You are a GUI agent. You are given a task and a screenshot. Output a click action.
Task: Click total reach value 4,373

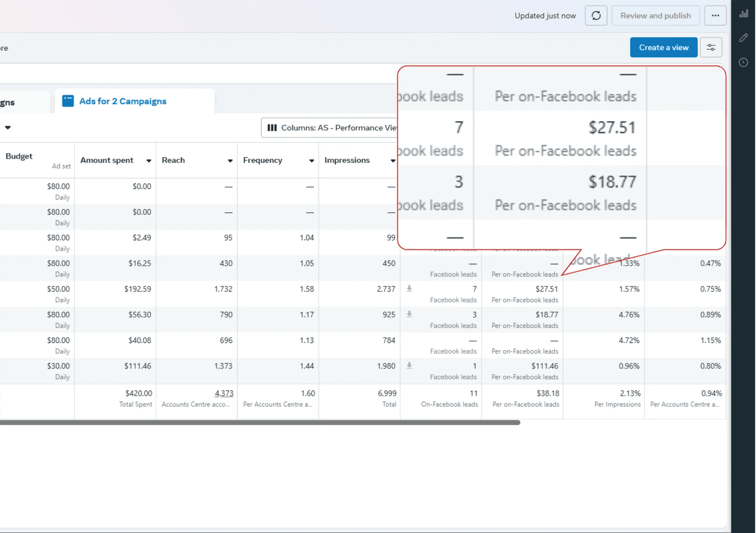[x=224, y=393]
